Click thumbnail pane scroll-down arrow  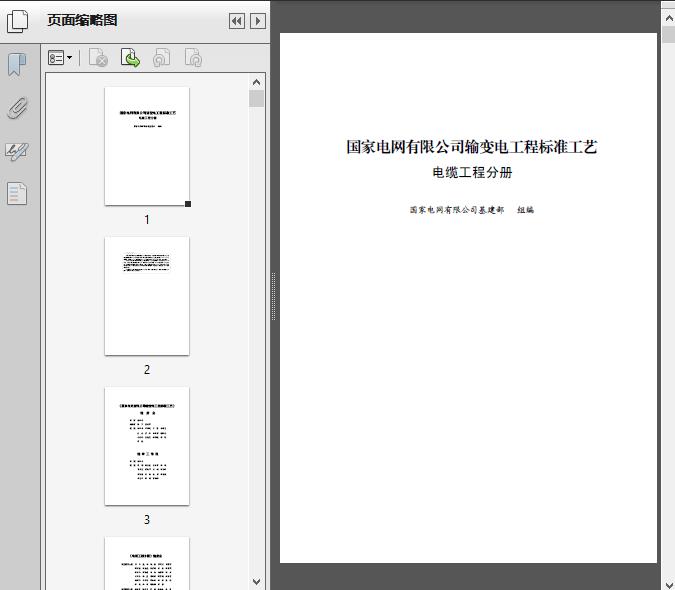[x=257, y=581]
